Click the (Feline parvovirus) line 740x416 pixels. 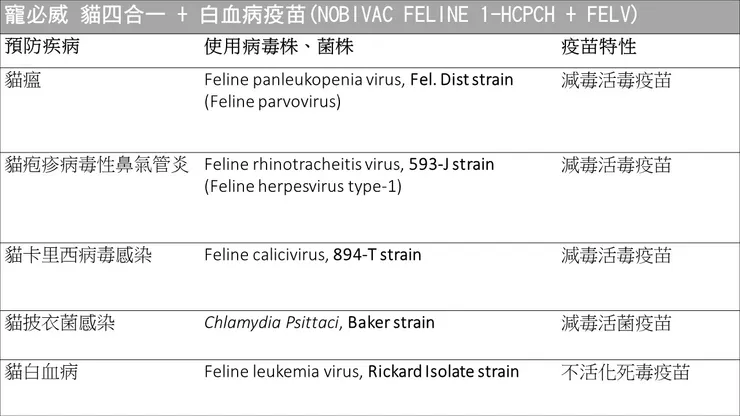click(x=272, y=101)
